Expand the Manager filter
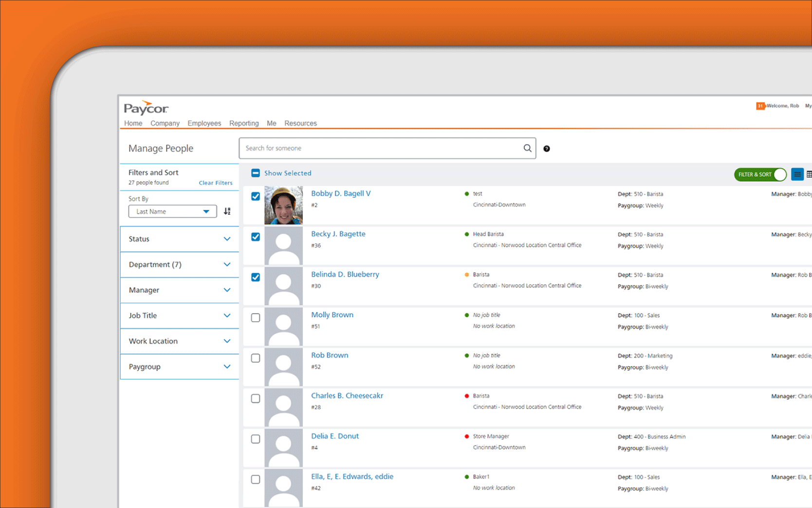Viewport: 812px width, 508px height. [179, 290]
